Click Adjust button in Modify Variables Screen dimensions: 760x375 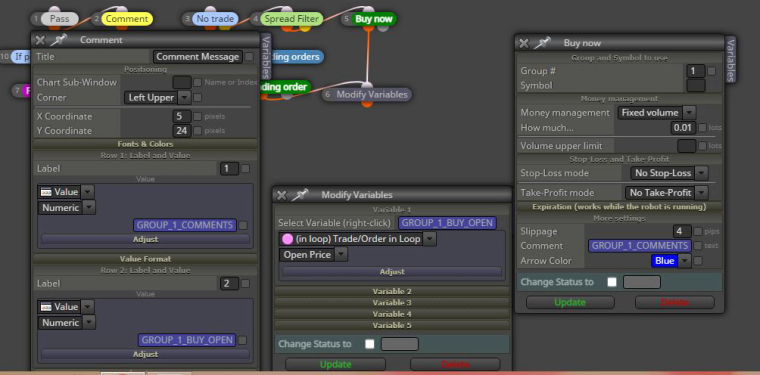click(392, 272)
